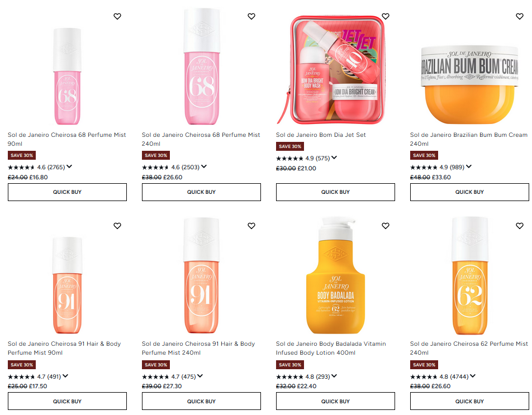Open the Sol de Janeiro Bom Dia Jet Set link
Image resolution: width=532 pixels, height=415 pixels.
point(322,135)
